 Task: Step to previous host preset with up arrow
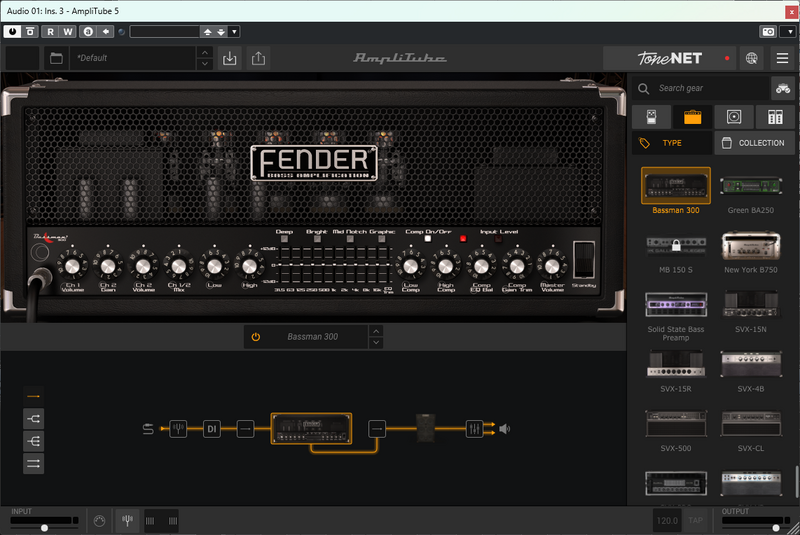(x=208, y=32)
